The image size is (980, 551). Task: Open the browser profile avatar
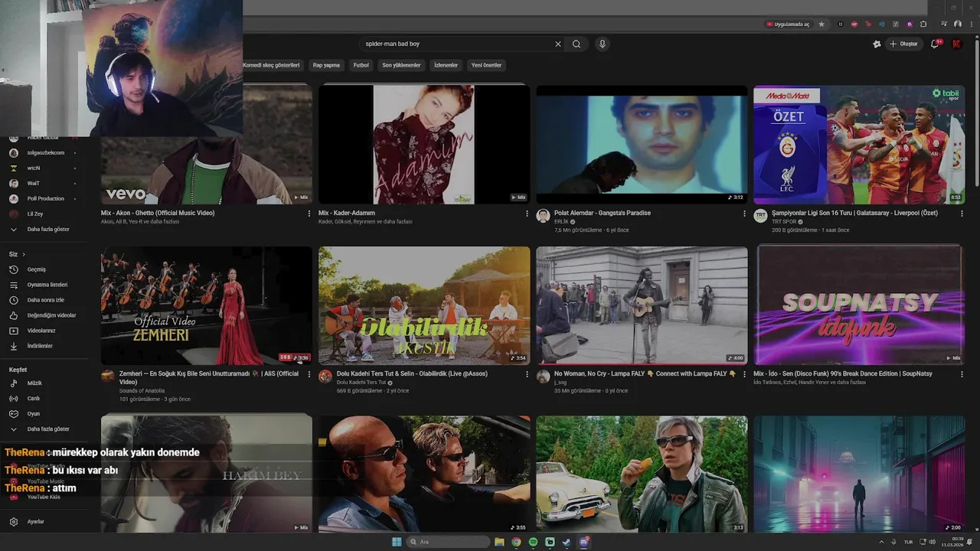click(958, 24)
